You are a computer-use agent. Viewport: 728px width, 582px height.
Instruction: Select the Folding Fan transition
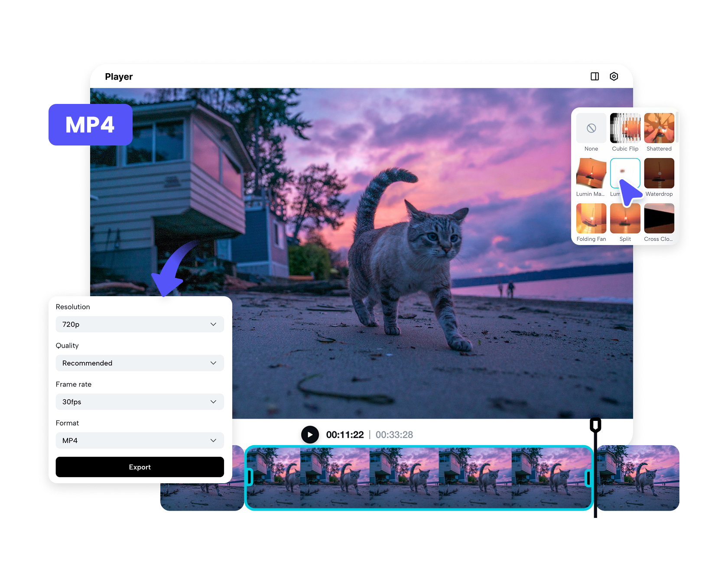pos(591,219)
